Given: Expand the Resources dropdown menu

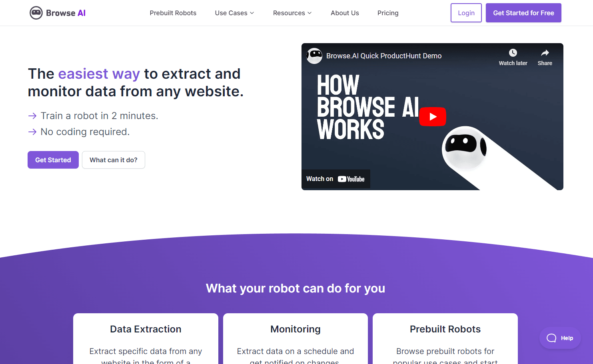Looking at the screenshot, I should pos(292,13).
